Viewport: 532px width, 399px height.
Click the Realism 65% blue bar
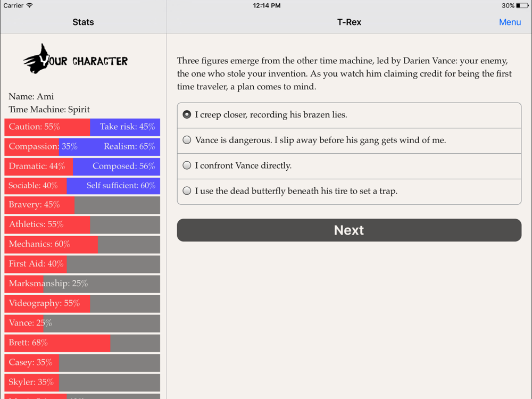pyautogui.click(x=110, y=147)
